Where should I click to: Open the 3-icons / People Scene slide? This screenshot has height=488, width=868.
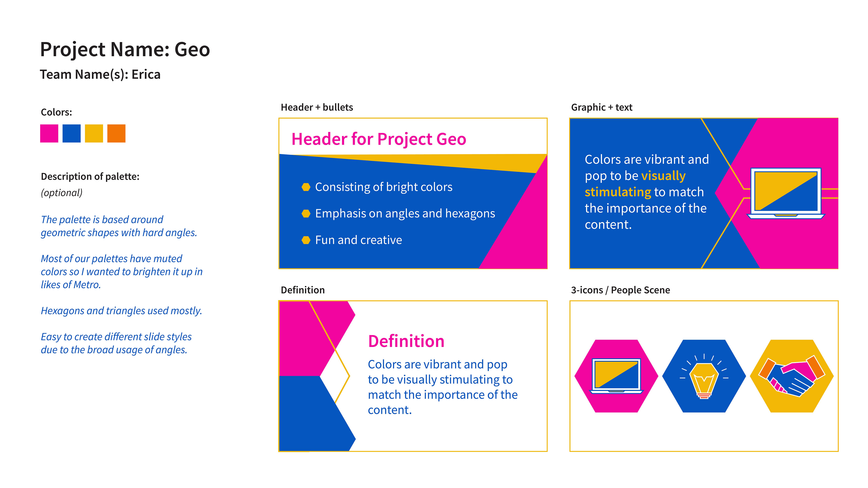pos(704,376)
